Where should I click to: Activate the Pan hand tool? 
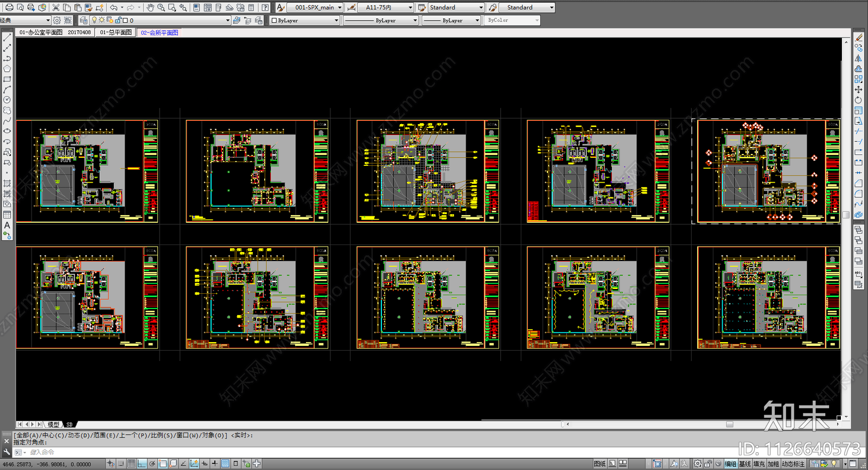tap(150, 8)
